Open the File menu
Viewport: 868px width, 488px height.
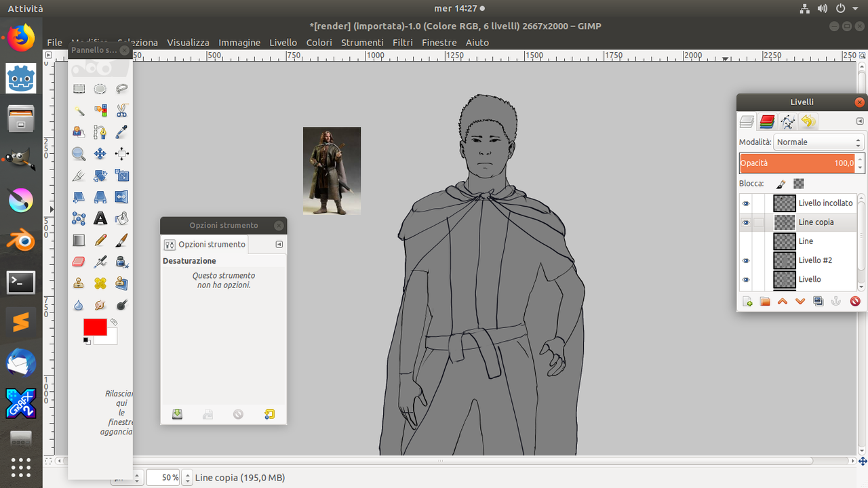(55, 42)
